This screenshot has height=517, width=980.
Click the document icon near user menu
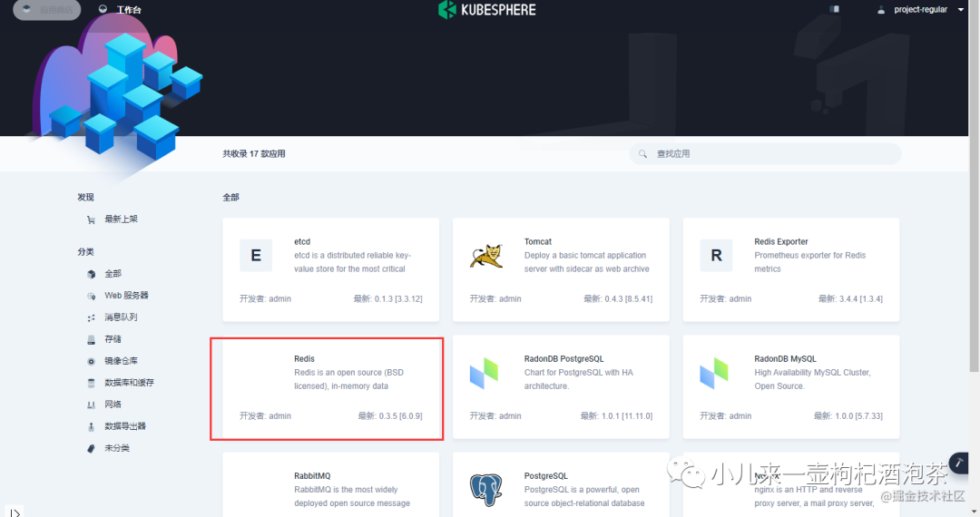[835, 9]
